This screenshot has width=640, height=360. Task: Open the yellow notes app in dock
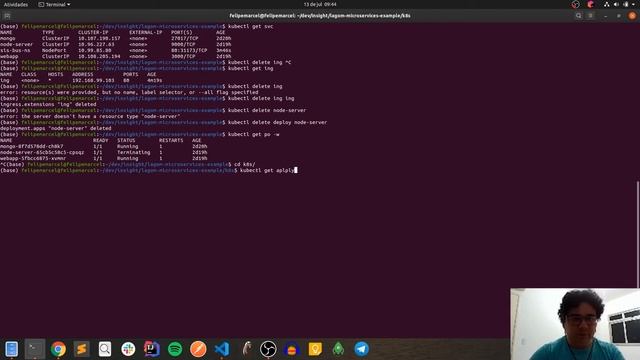[x=315, y=349]
